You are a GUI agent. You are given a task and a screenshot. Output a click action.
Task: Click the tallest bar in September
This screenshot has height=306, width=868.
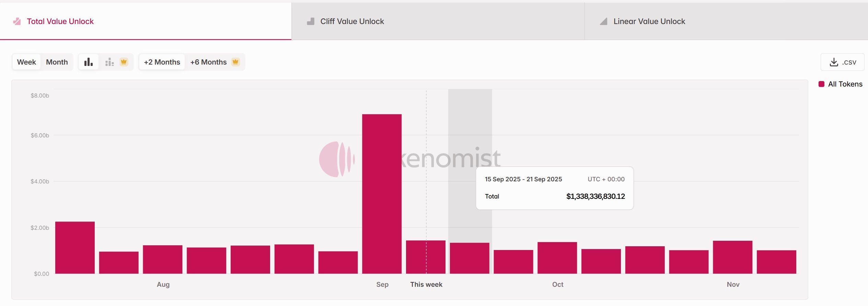(x=382, y=194)
